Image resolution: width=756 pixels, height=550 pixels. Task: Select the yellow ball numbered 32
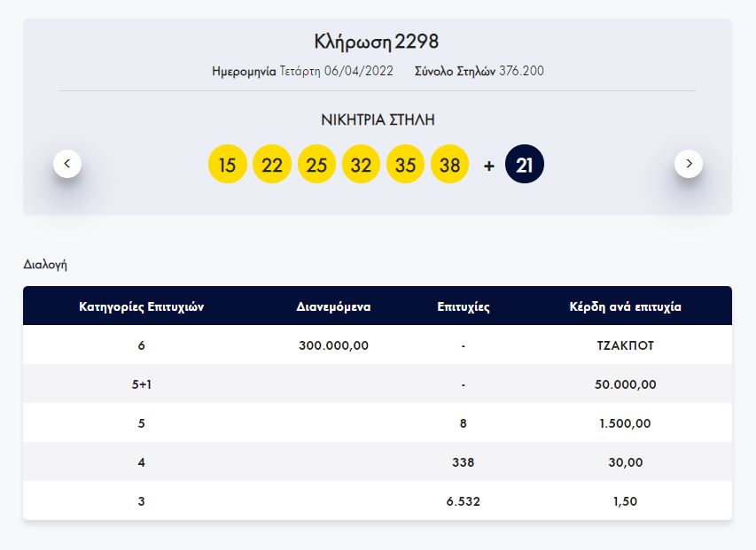click(x=361, y=165)
